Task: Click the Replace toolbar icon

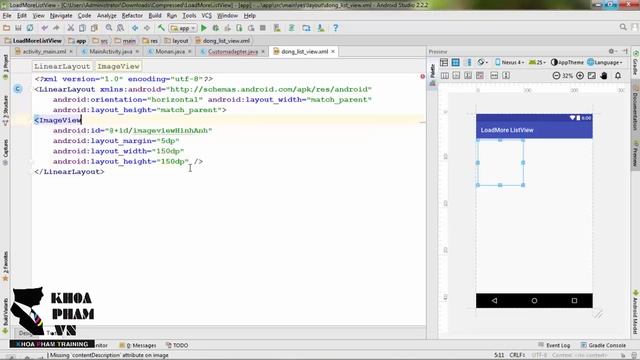Action: tap(120, 28)
